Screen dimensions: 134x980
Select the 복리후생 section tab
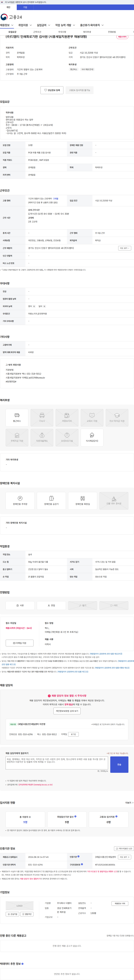[87, 32]
